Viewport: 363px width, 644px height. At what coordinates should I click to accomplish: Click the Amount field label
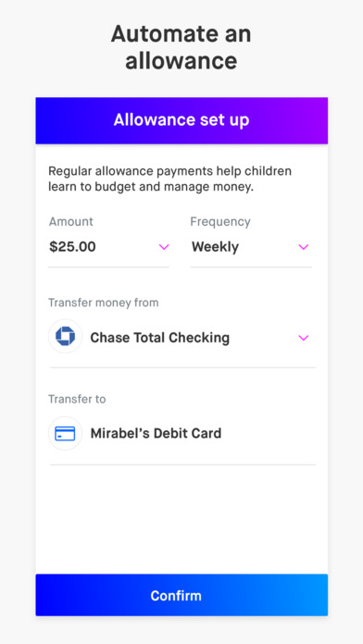click(71, 221)
